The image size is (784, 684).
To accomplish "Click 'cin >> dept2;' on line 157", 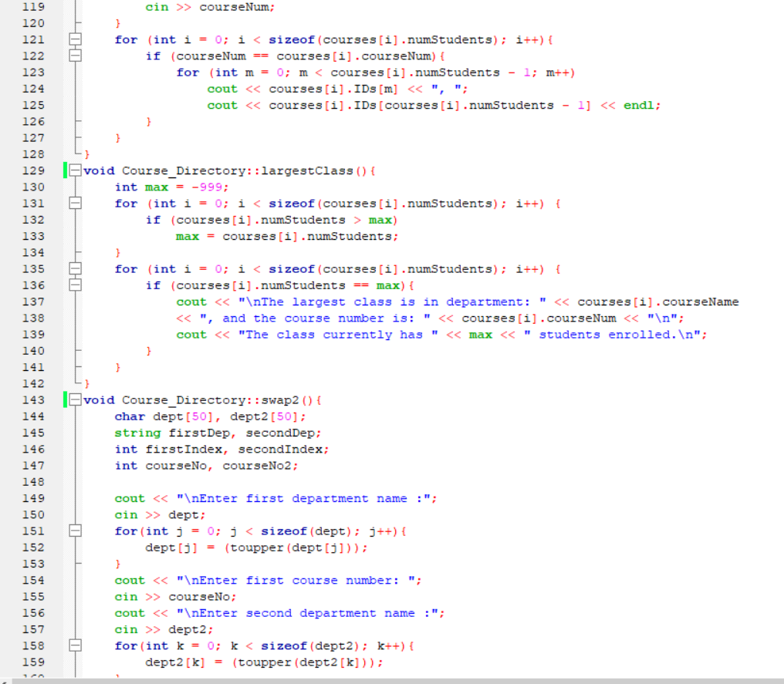I will tap(164, 629).
